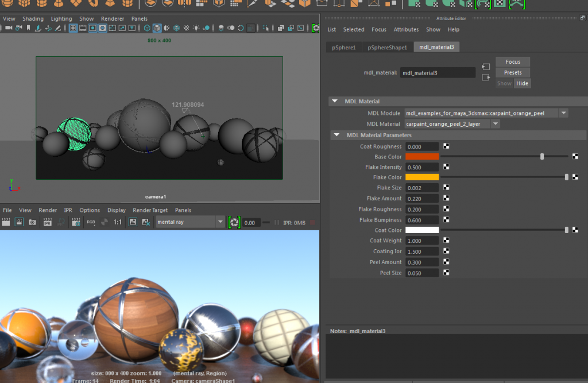Collapse the MDL Material Parameters section
Image resolution: width=588 pixels, height=383 pixels.
pyautogui.click(x=336, y=135)
